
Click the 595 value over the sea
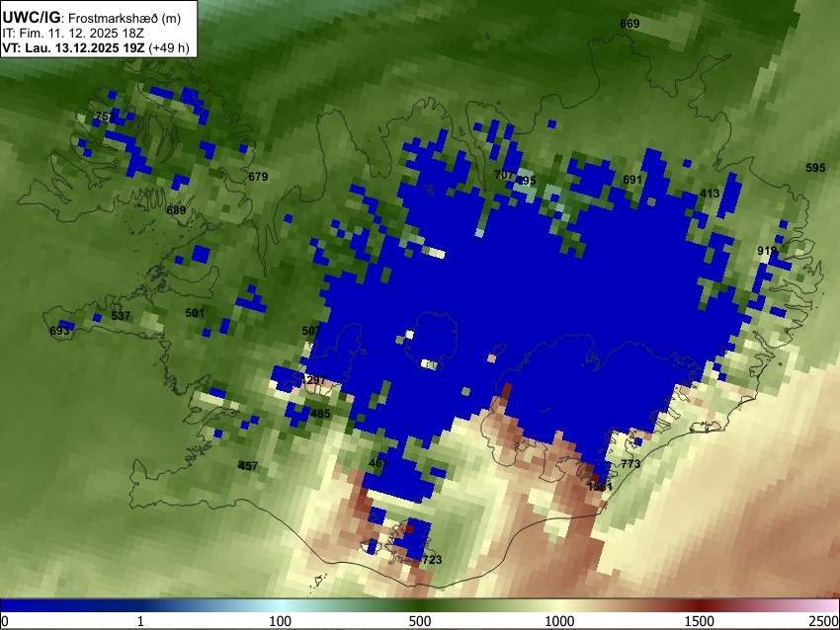815,168
